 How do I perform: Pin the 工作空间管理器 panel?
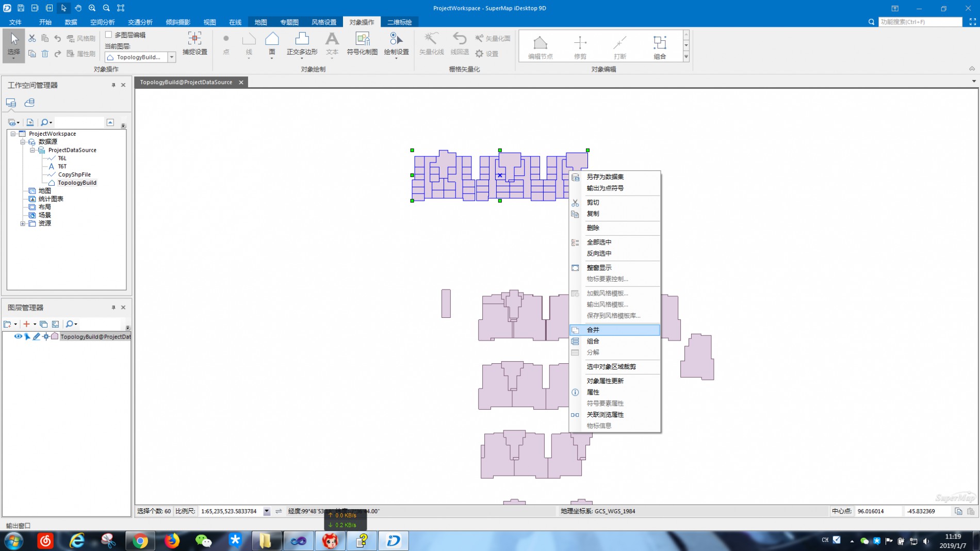point(113,85)
